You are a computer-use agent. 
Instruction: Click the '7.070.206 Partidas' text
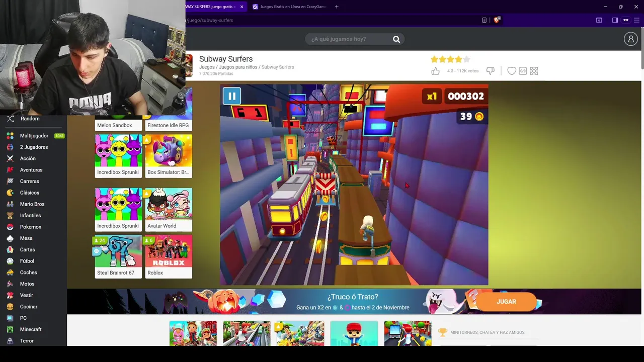[x=216, y=73]
